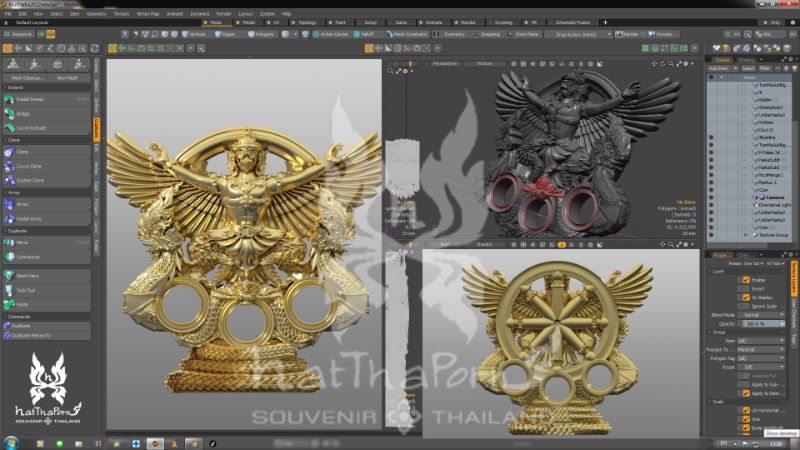The image size is (800, 450).
Task: Click the Paste command
Action: [47, 305]
